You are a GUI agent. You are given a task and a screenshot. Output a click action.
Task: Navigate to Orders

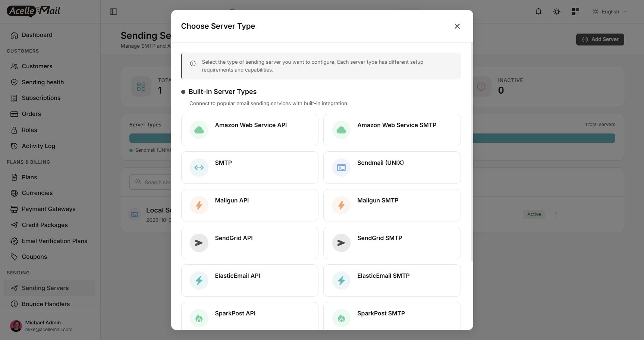(x=50, y=114)
